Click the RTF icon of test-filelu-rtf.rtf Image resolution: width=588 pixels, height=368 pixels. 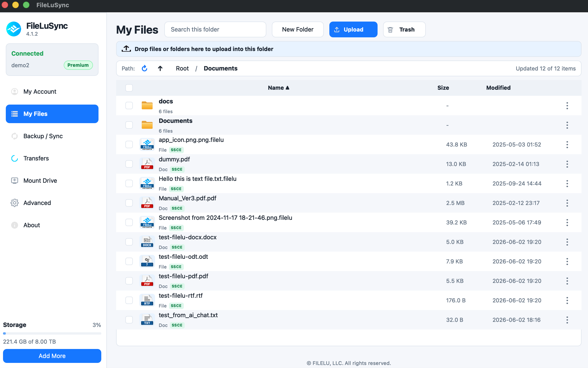pos(147,300)
